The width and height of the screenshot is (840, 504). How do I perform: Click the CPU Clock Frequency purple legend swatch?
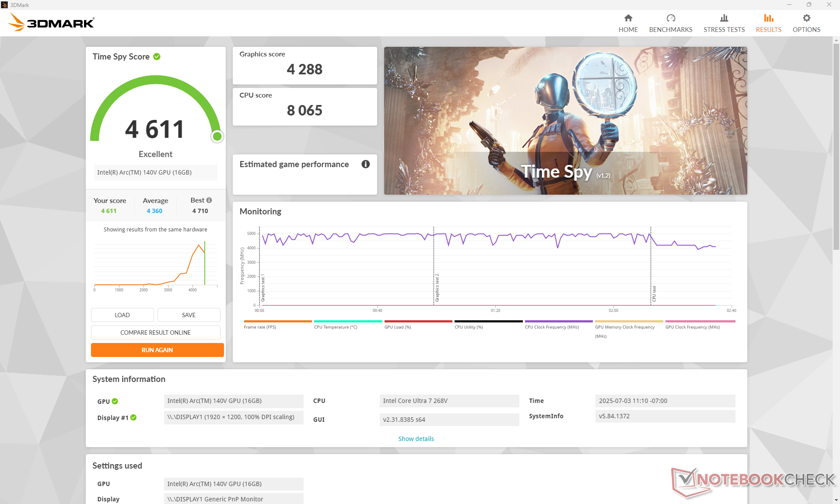558,321
